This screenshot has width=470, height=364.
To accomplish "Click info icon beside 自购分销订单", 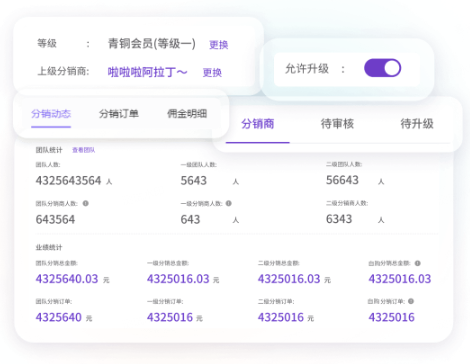I will [411, 301].
